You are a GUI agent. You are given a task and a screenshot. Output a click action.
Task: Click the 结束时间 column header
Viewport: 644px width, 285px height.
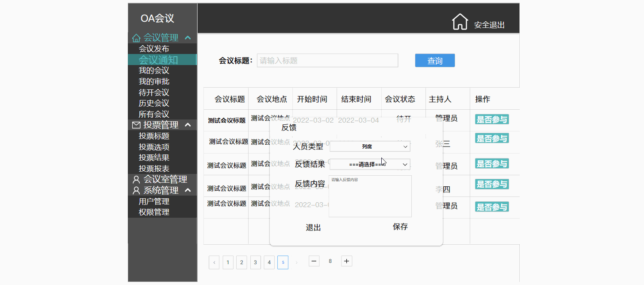356,99
